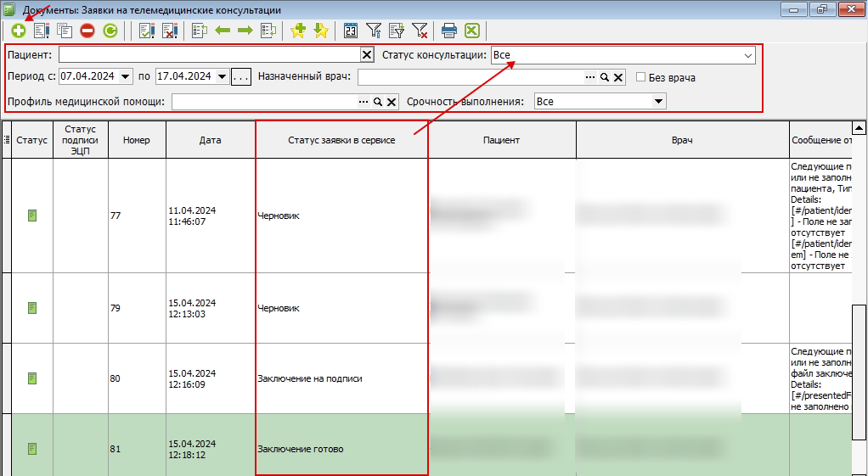868x476 pixels.
Task: Open the calendar date icon in toolbar
Action: coord(351,31)
